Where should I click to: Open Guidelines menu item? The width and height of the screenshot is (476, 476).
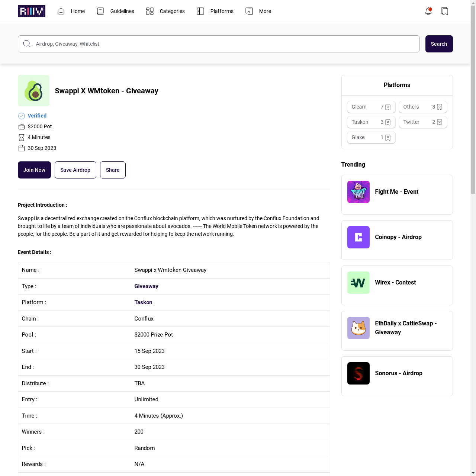tap(122, 11)
